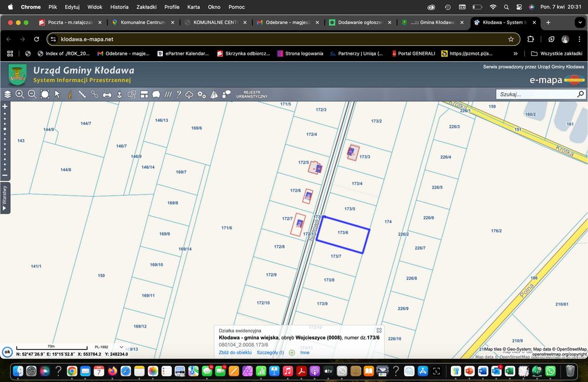Open Rejestr Urbanistyczny

tap(252, 95)
